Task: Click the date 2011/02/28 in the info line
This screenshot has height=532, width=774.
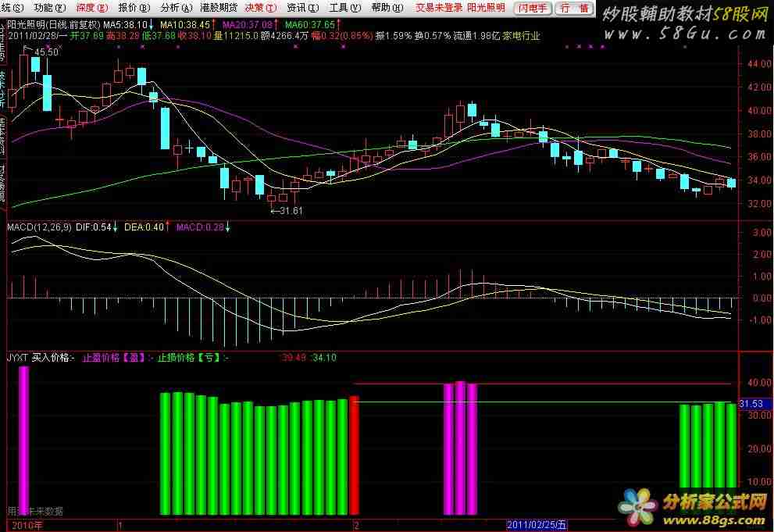Action: (x=33, y=36)
